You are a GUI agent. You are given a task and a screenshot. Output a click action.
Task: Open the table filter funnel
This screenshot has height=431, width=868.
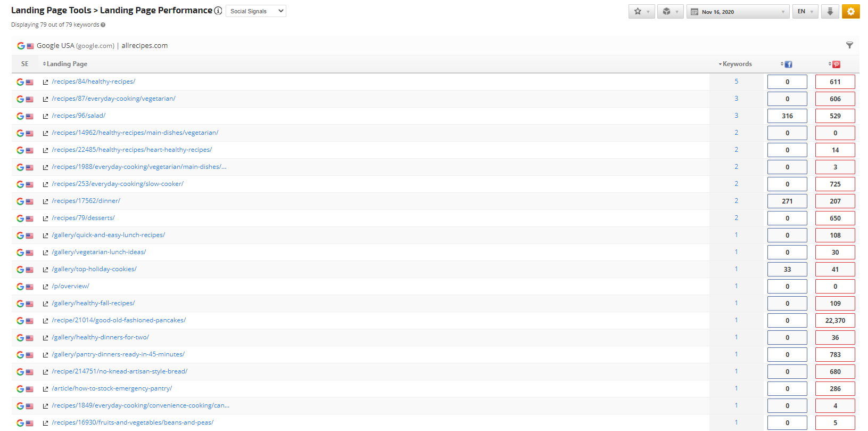point(849,45)
